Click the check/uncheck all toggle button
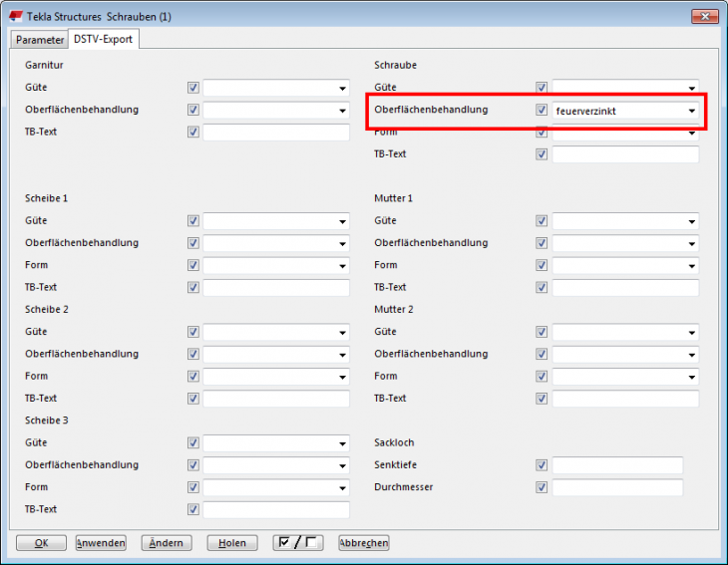This screenshot has height=565, width=728. [x=298, y=543]
